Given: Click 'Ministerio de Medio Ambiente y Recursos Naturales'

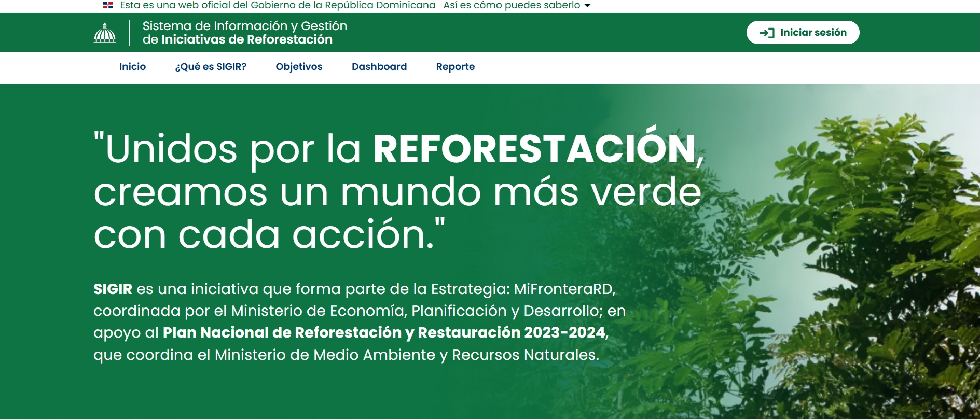Looking at the screenshot, I should pos(406,355).
